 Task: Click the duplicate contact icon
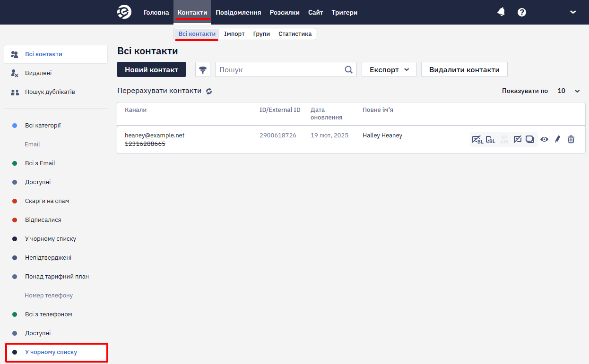coord(530,139)
